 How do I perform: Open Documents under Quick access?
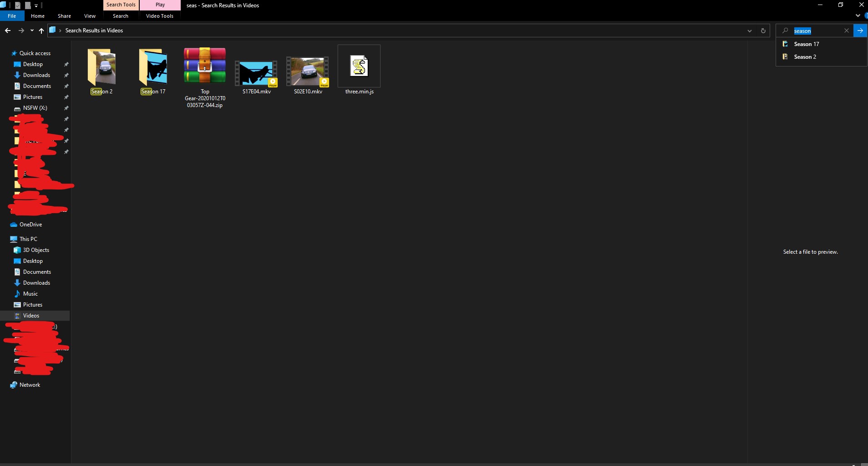tap(37, 86)
